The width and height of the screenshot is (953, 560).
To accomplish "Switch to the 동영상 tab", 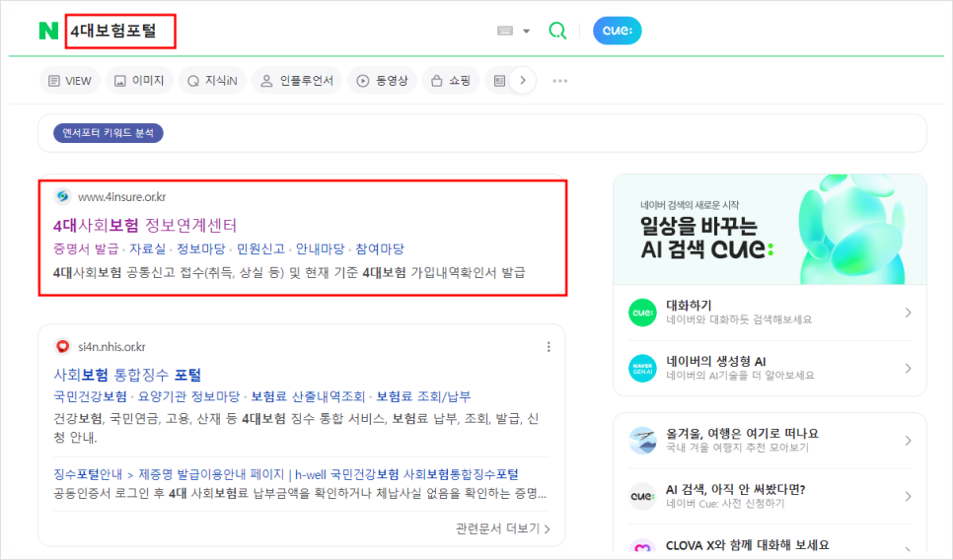I will 382,81.
